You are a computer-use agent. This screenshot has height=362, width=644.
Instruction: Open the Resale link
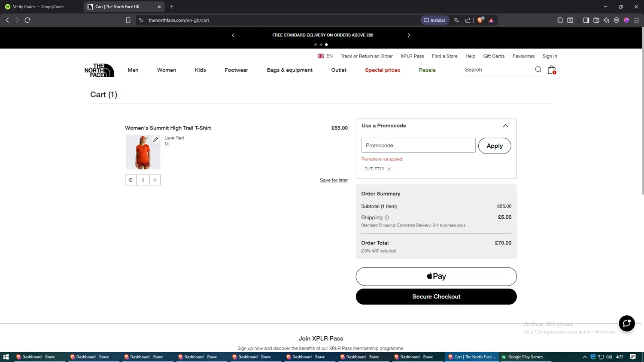(x=427, y=70)
